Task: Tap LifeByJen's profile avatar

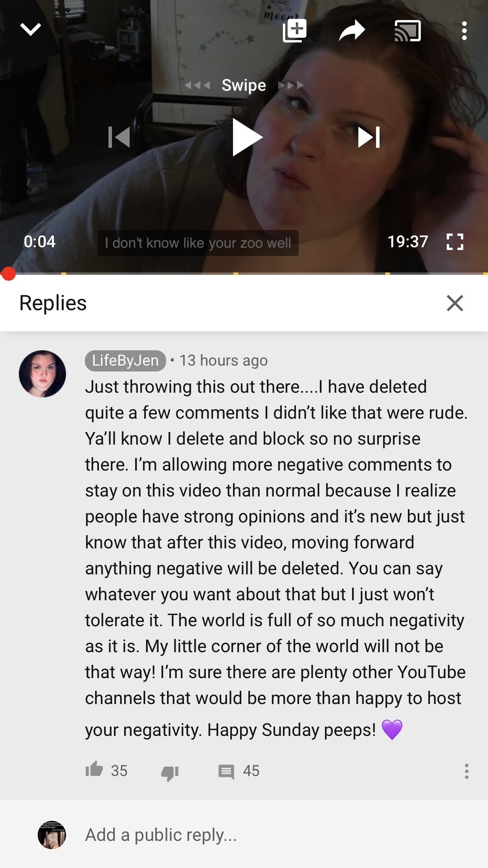Action: pos(42,374)
